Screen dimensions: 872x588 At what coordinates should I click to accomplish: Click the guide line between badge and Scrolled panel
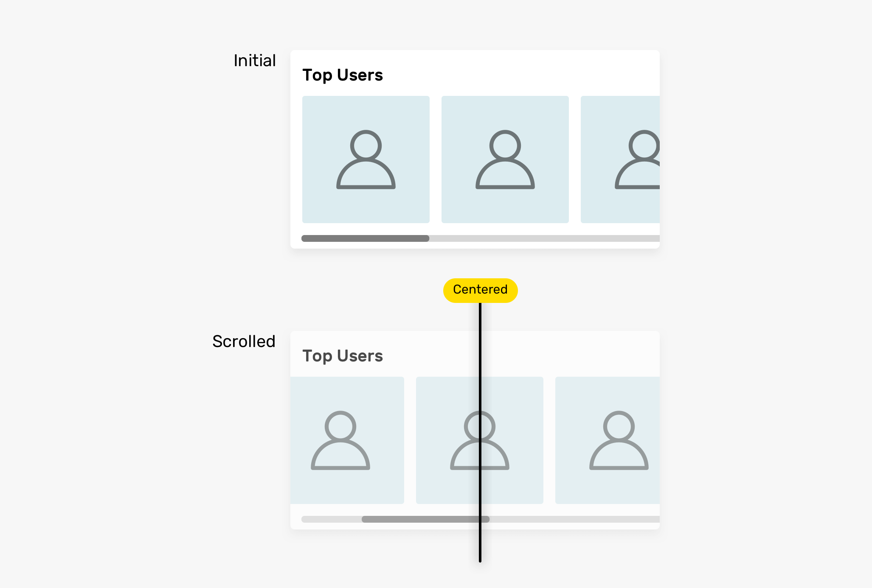(x=480, y=316)
